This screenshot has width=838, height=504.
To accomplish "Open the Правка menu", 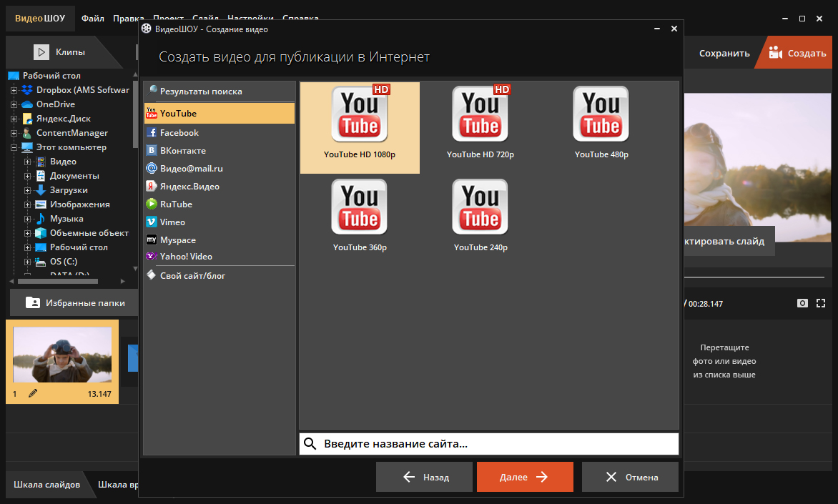I will coord(128,18).
